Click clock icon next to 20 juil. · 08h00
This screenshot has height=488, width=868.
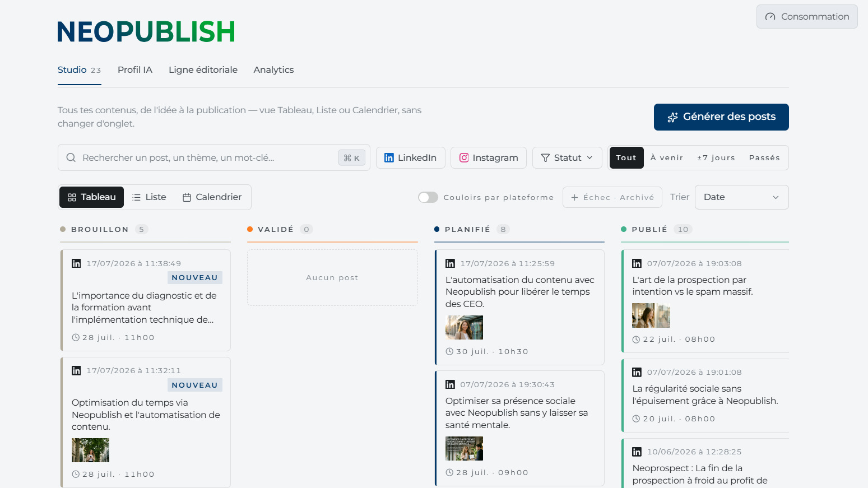(636, 419)
